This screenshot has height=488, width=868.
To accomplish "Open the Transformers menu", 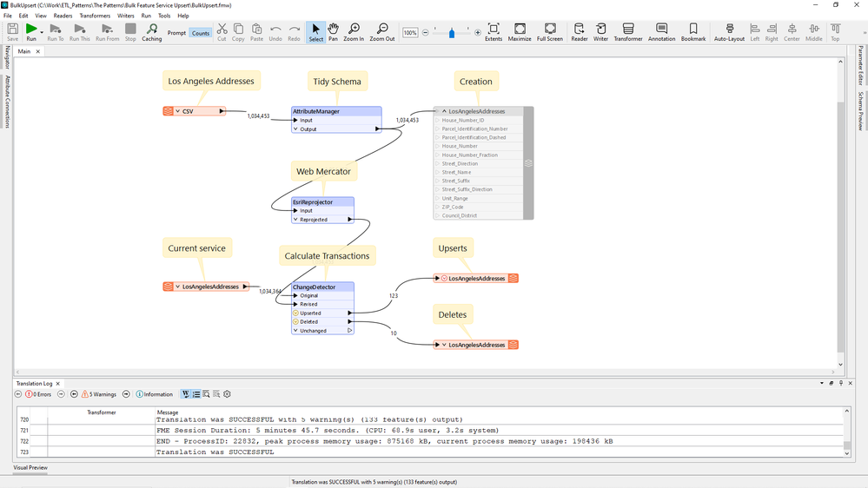I will pos(95,16).
